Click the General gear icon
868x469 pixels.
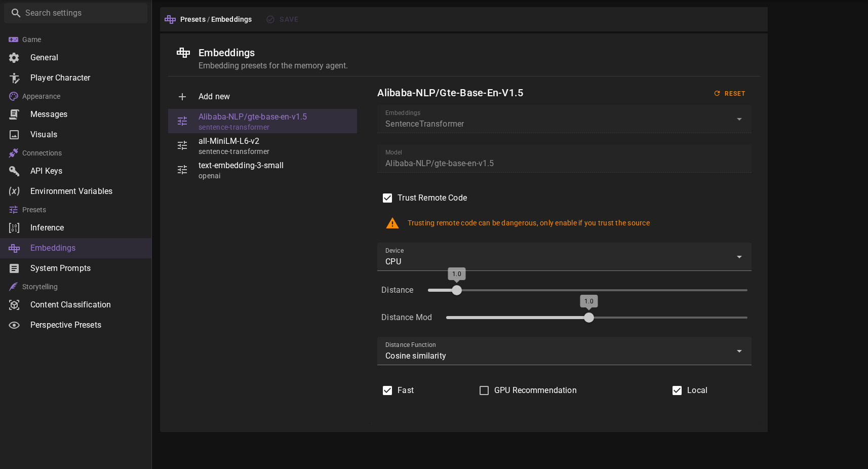(x=14, y=58)
